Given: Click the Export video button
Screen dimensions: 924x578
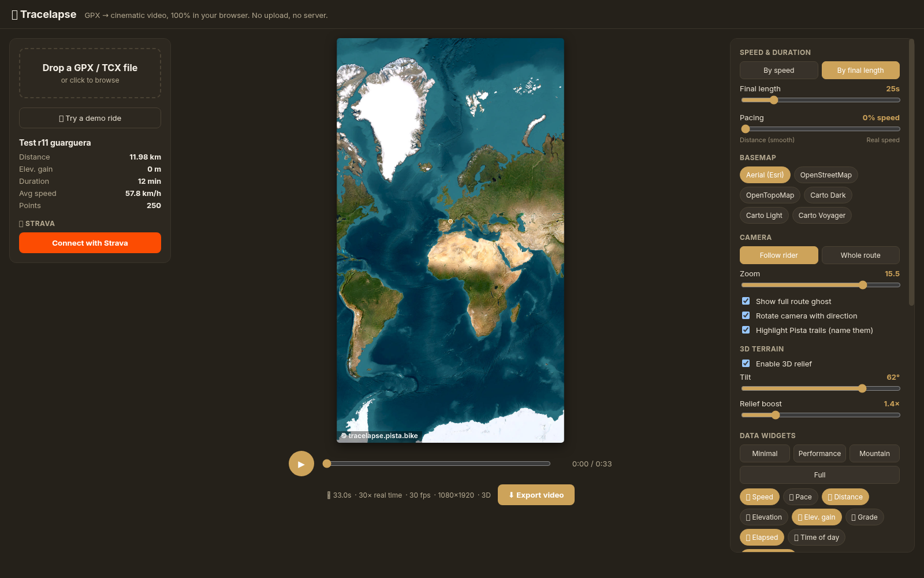Looking at the screenshot, I should [x=536, y=495].
